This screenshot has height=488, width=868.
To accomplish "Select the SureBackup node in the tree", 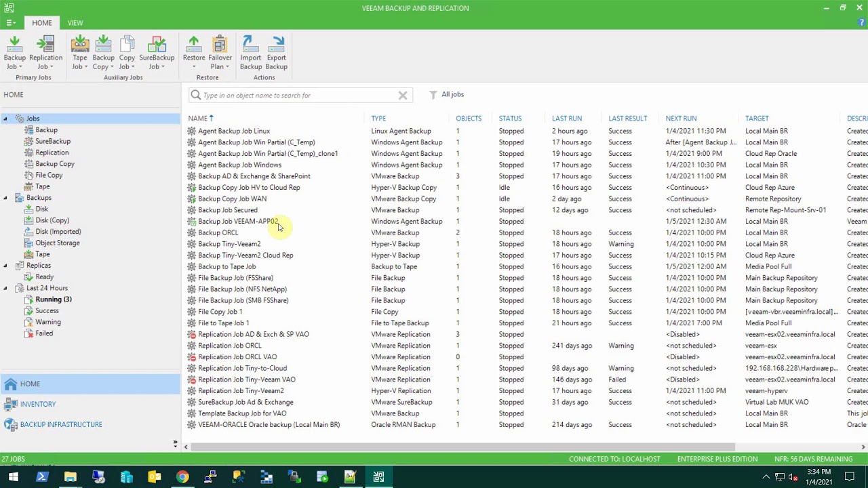I will (x=53, y=141).
